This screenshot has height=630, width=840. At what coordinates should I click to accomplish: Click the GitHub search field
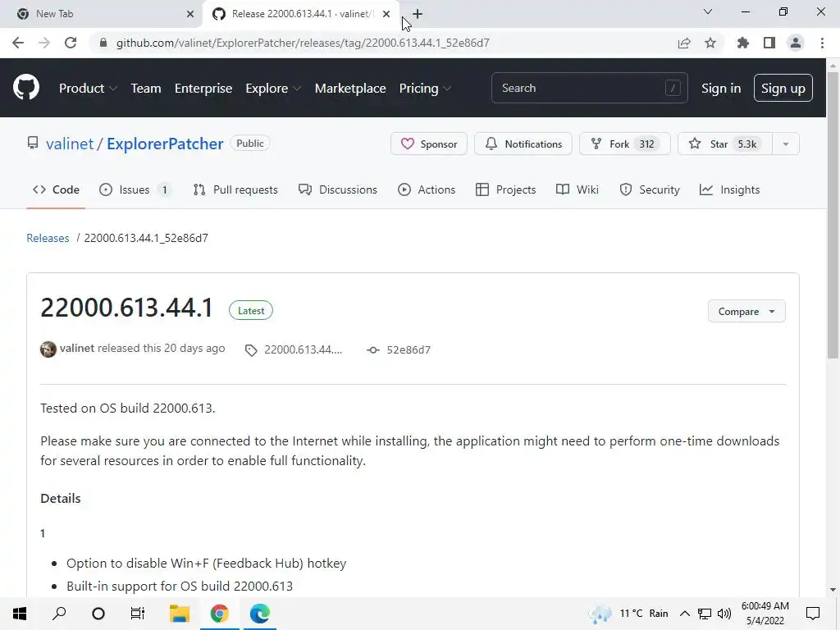589,88
